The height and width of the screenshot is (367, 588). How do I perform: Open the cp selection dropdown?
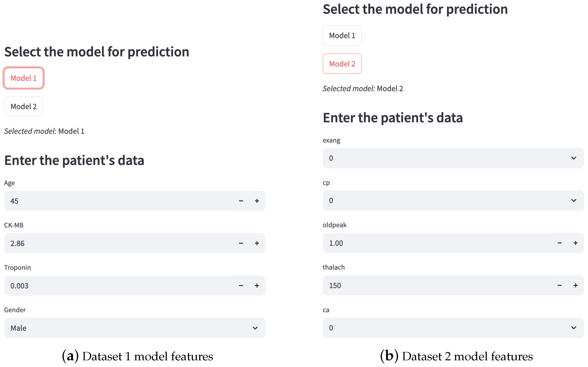tap(453, 200)
